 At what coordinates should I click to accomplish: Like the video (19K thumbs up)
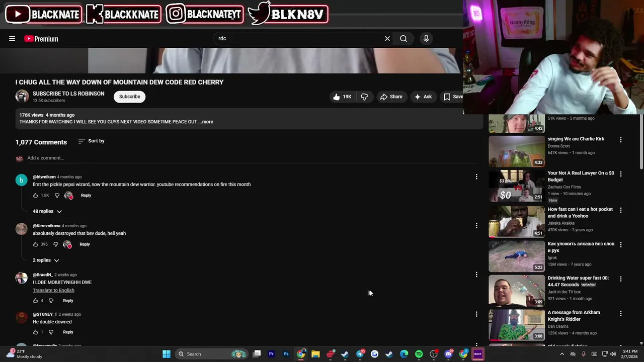click(342, 97)
